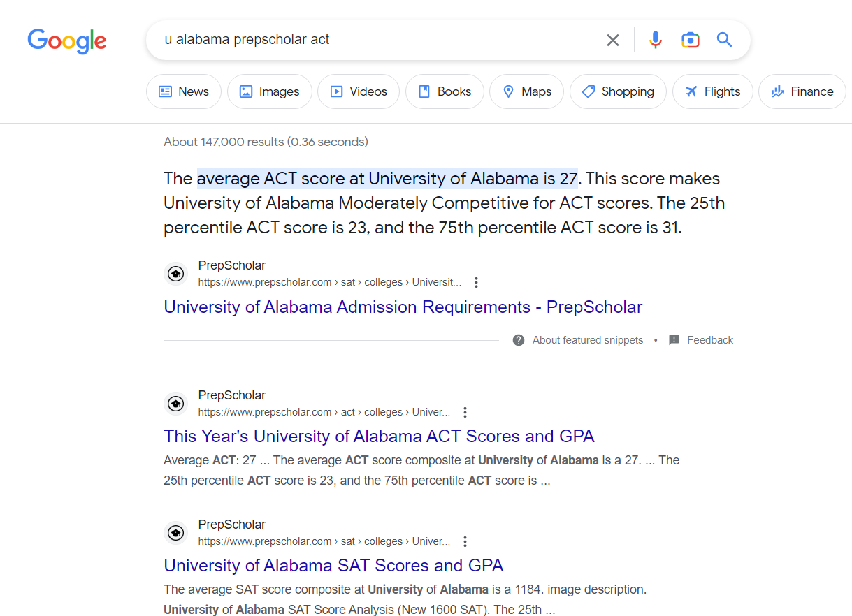The width and height of the screenshot is (852, 616).
Task: Click the News filter icon
Action: [x=165, y=91]
